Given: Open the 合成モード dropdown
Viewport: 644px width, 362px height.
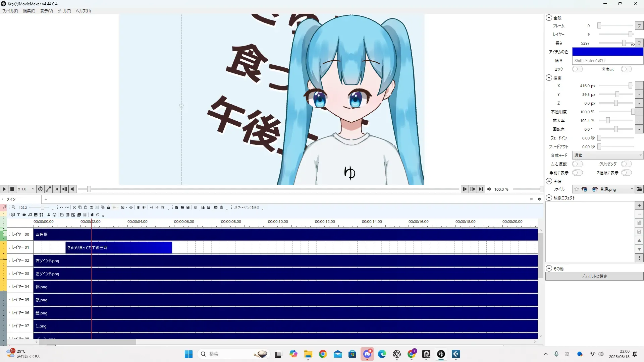Looking at the screenshot, I should coord(607,155).
